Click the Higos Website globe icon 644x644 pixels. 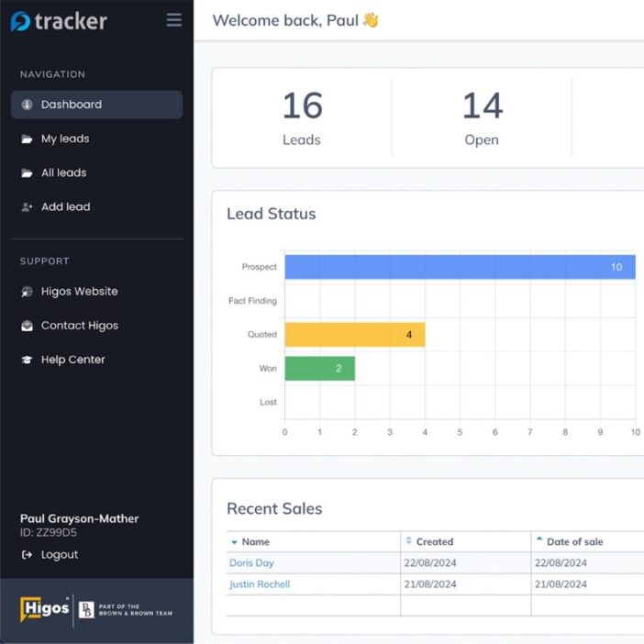tap(27, 292)
